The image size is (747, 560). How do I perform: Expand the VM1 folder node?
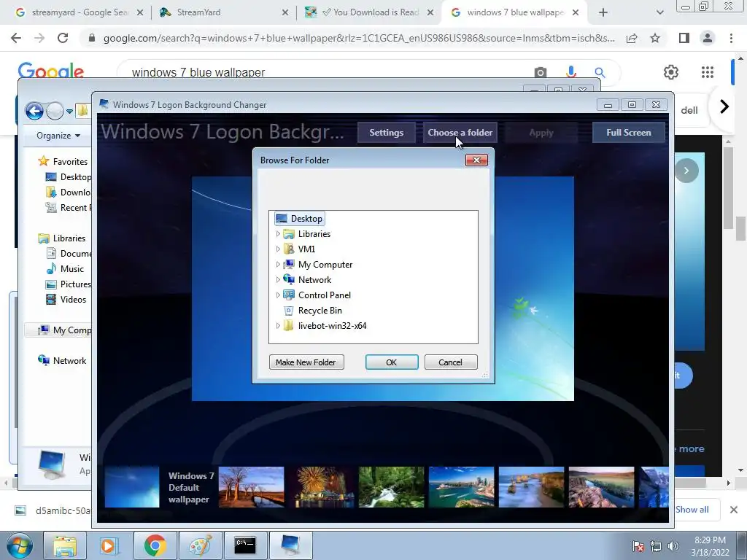pyautogui.click(x=278, y=249)
